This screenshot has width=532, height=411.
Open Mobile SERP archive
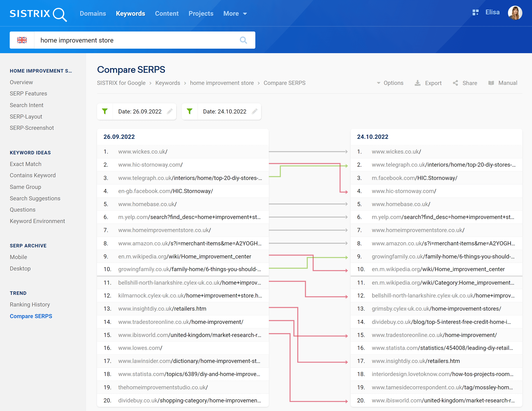(18, 257)
